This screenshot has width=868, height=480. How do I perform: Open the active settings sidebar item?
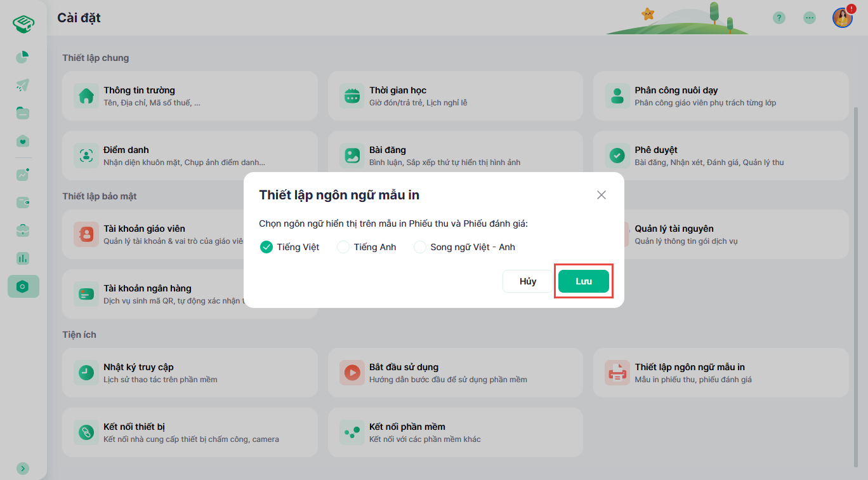tap(23, 286)
